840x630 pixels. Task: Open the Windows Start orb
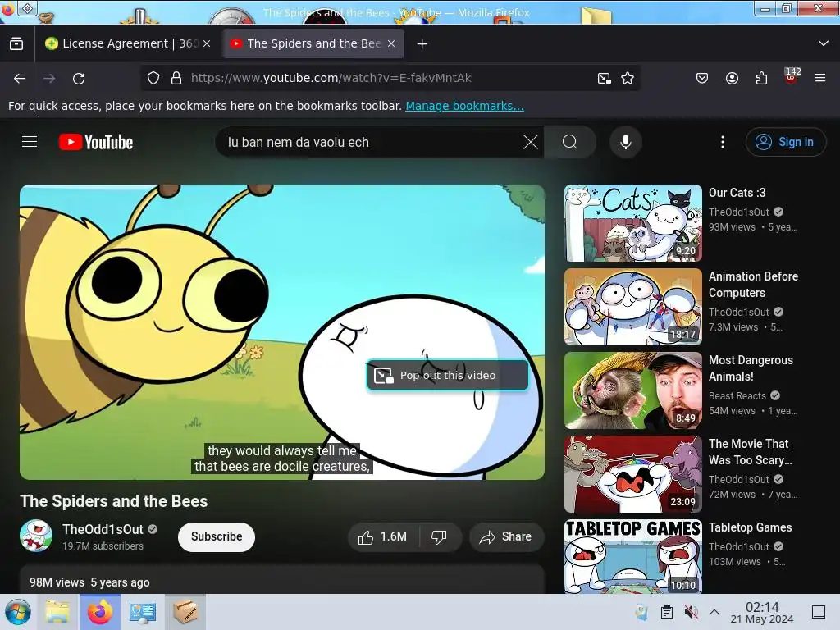18,612
